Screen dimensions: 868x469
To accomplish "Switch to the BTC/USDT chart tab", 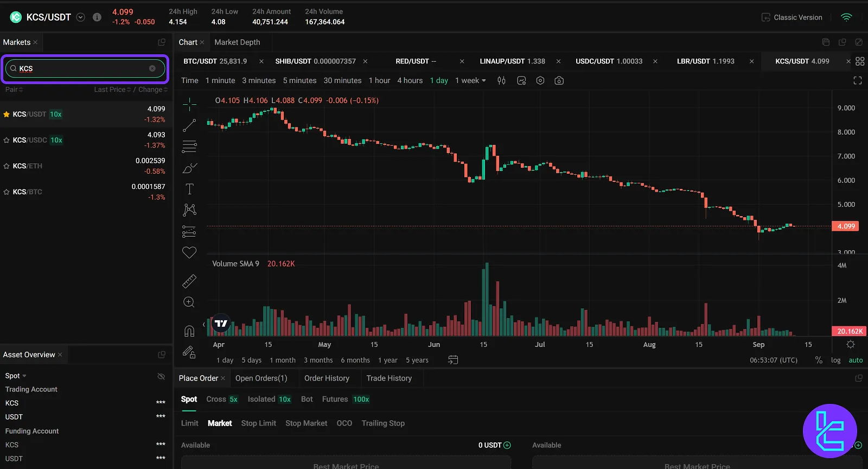I will (x=215, y=61).
